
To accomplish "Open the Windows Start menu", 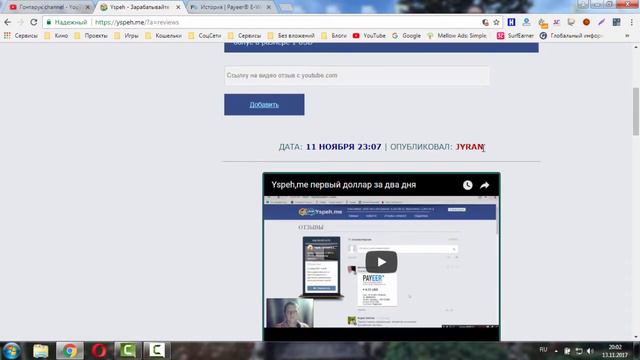I will [x=11, y=351].
